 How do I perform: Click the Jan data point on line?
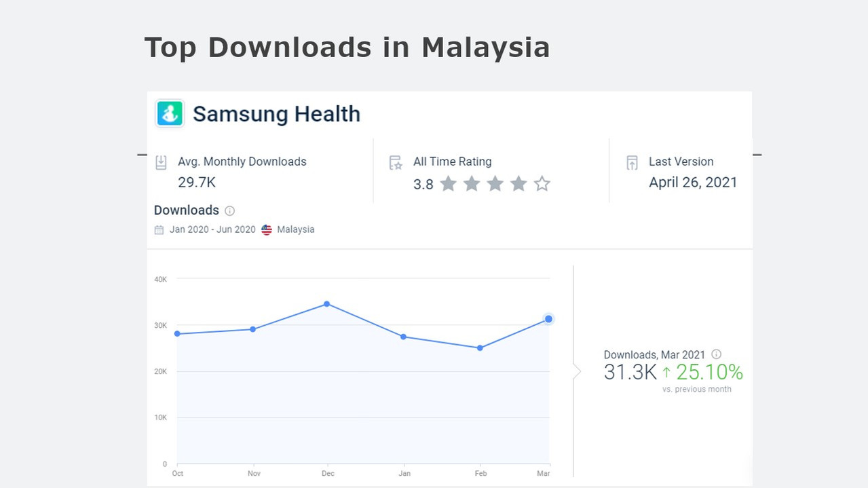coord(404,337)
